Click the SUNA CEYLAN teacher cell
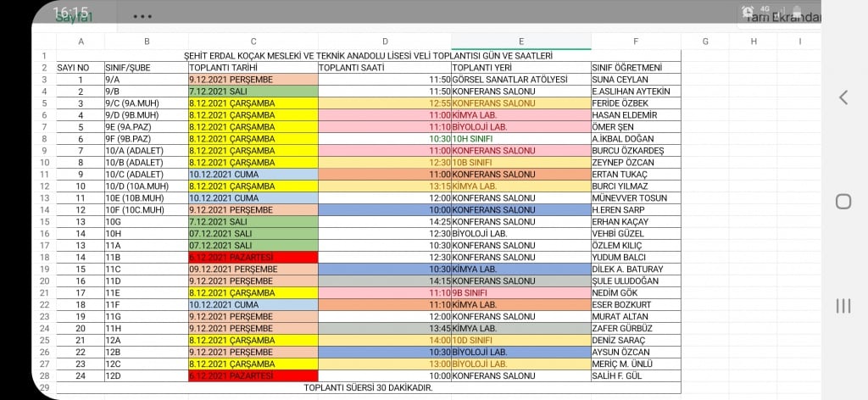The width and height of the screenshot is (868, 400). click(x=636, y=80)
